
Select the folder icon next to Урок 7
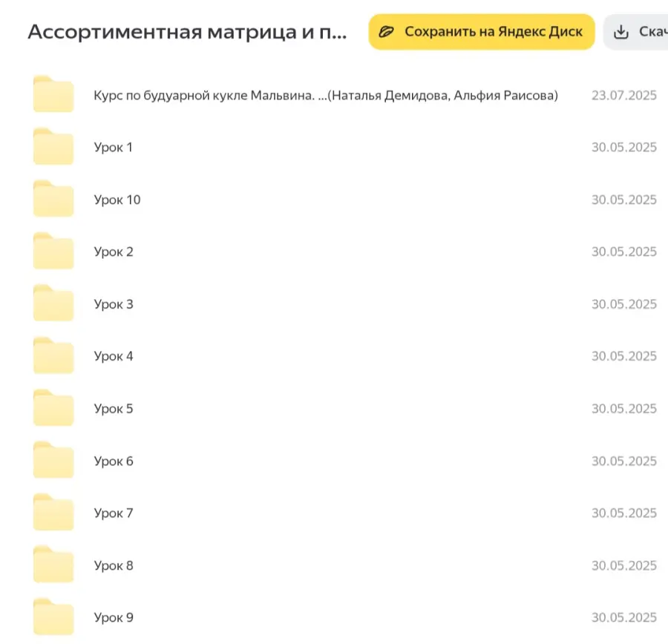53,513
